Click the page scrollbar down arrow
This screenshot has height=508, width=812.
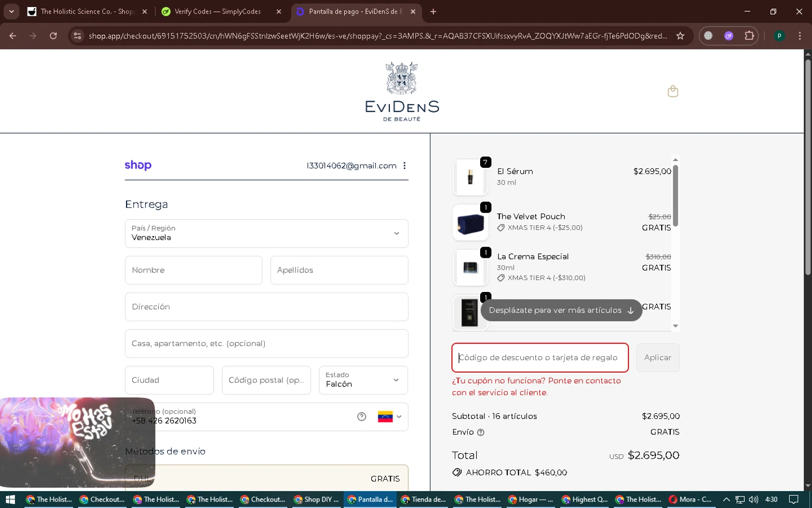pos(808,486)
